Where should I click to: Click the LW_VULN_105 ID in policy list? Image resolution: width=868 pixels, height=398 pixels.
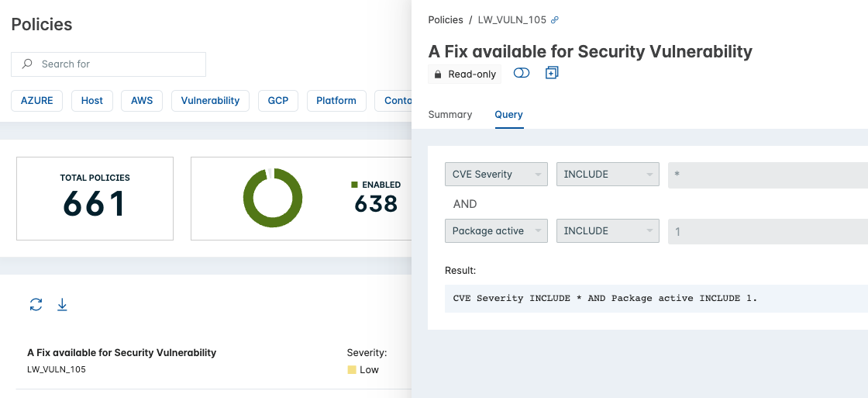[x=57, y=369]
